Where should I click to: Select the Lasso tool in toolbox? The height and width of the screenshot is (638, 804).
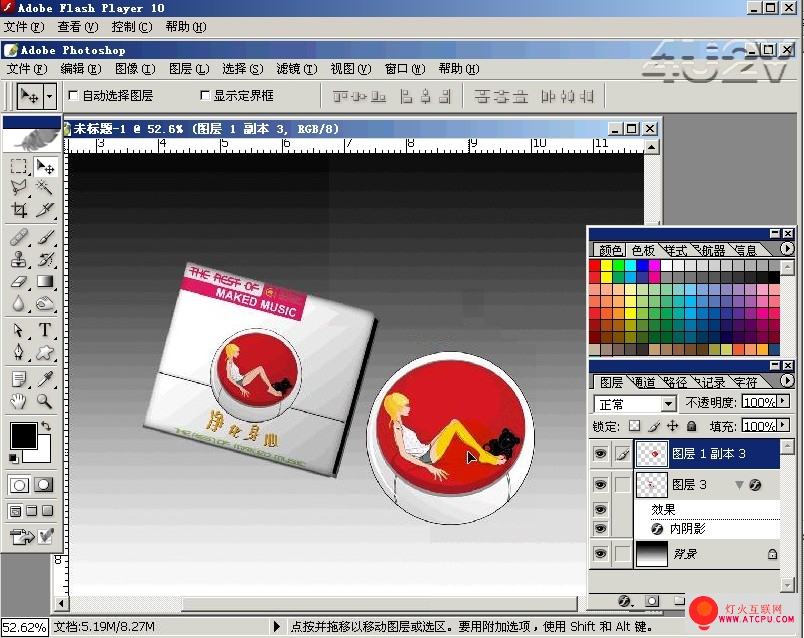(19, 187)
